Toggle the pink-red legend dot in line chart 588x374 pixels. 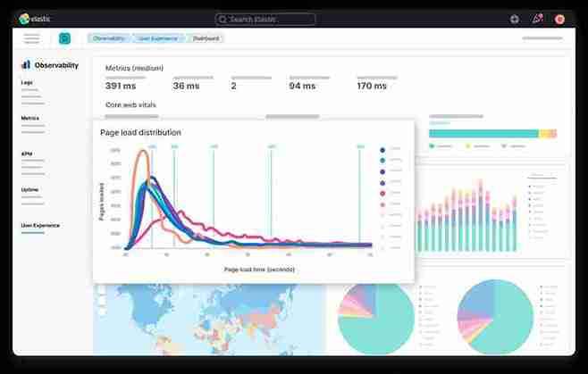[x=382, y=194]
